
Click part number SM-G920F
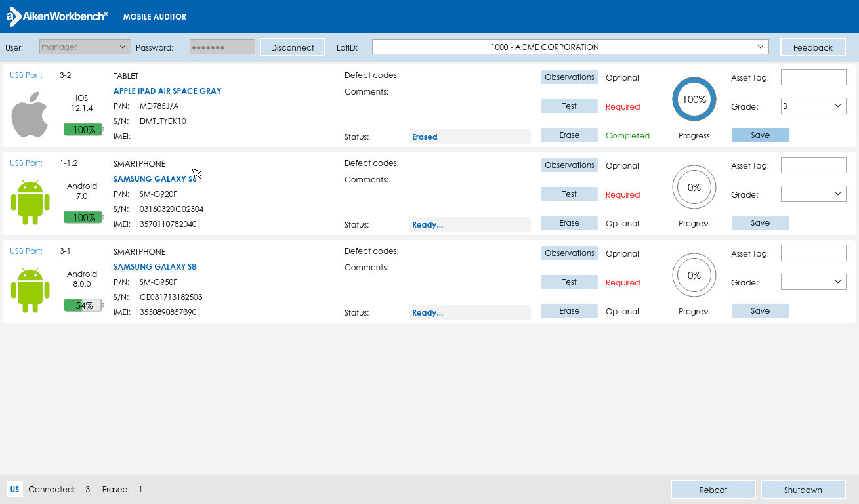158,194
